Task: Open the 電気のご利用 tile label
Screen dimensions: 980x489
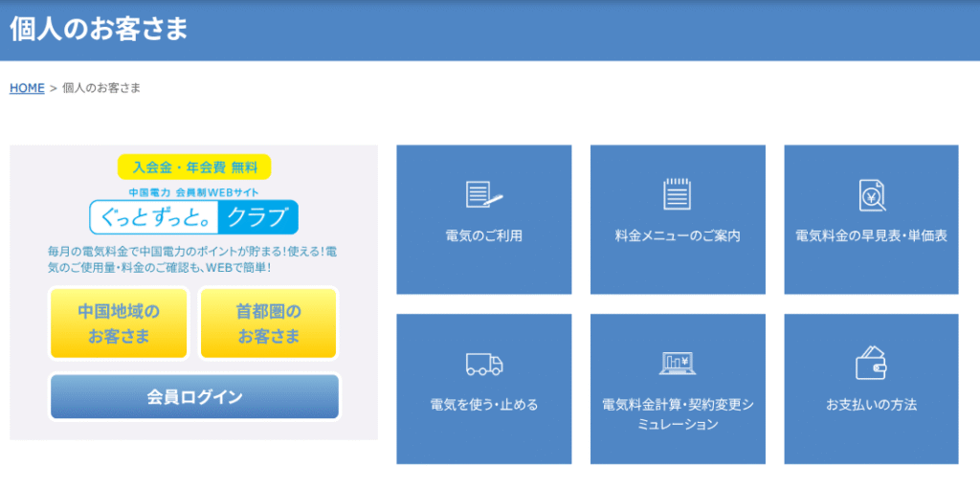Action: [x=483, y=235]
